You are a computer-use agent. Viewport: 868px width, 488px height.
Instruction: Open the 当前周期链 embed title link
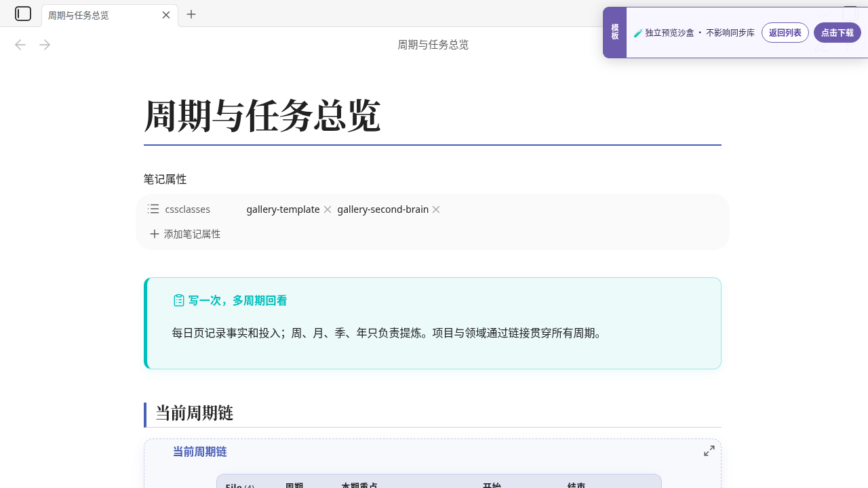199,451
